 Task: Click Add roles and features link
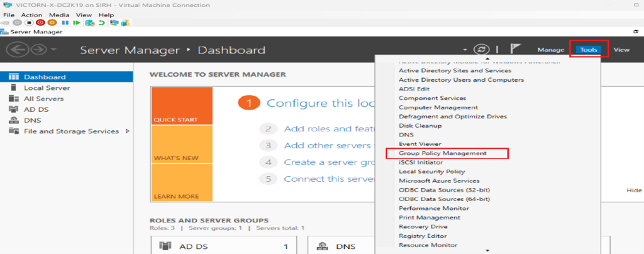tap(318, 128)
